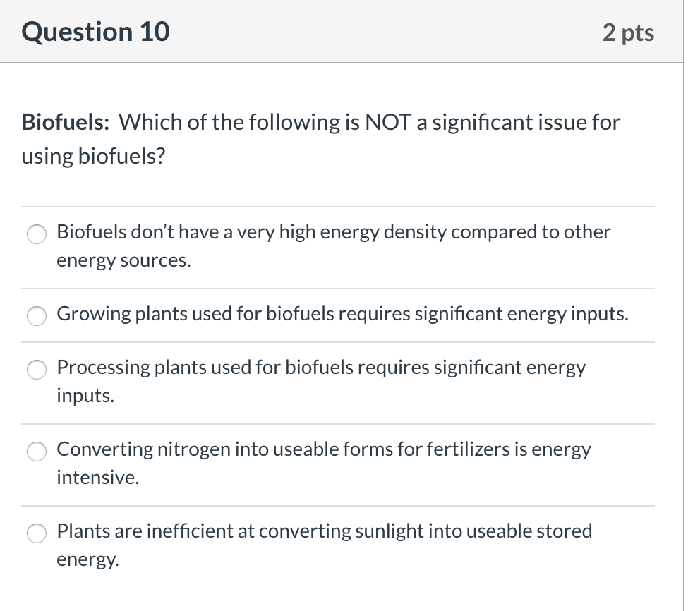Screen dimensions: 700x611
Task: Select the processing plants energy inputs option
Action: (x=36, y=369)
